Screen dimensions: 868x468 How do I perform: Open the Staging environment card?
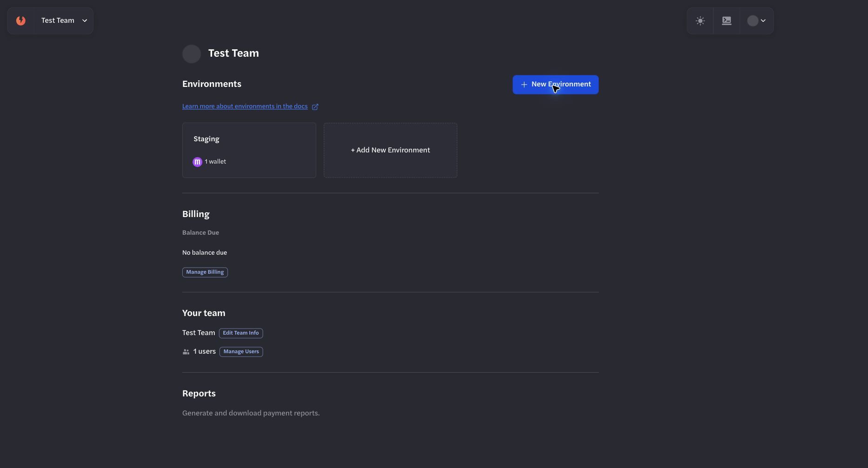(x=249, y=150)
